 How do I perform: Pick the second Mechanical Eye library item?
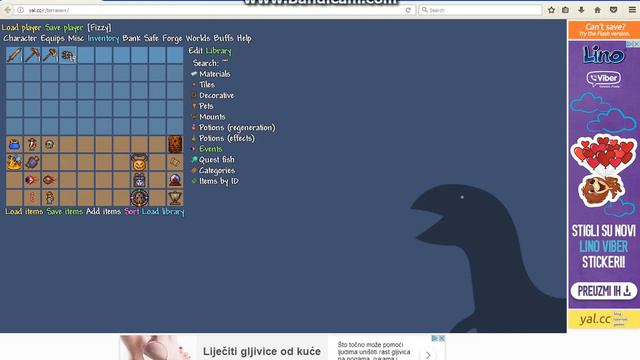50,180
